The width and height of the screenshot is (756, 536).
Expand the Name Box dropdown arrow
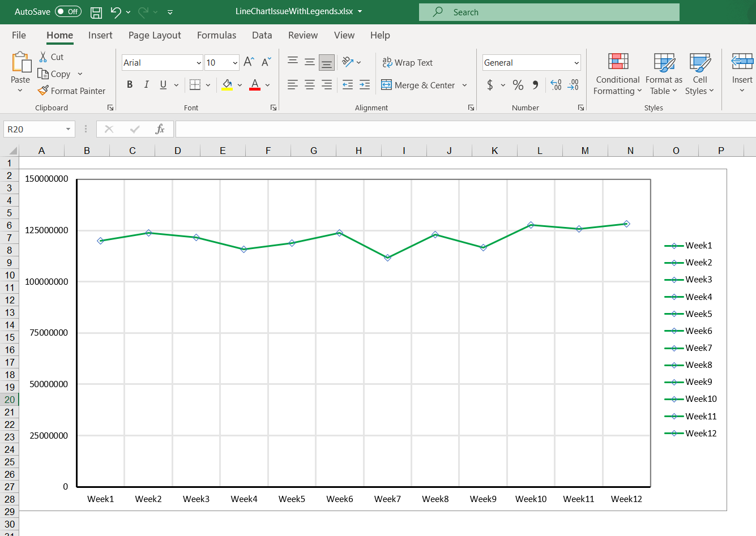pyautogui.click(x=68, y=129)
